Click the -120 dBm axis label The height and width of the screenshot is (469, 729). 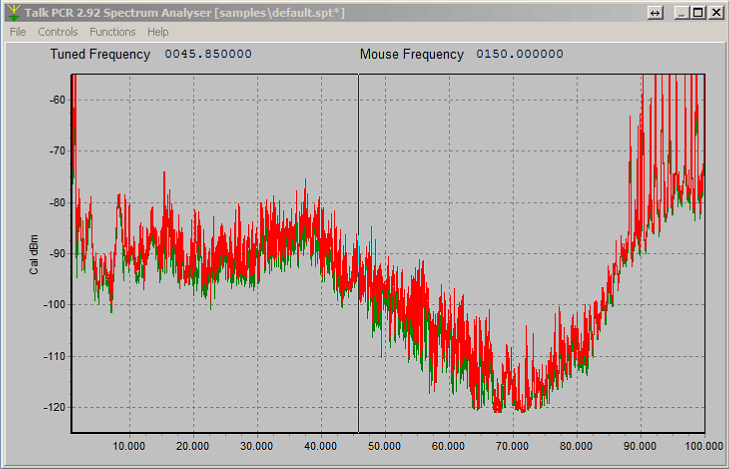click(x=55, y=408)
